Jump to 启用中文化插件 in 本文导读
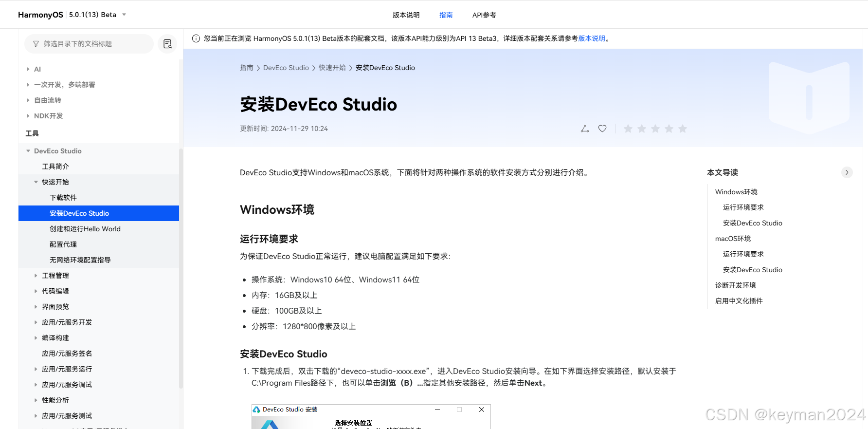 pos(739,301)
